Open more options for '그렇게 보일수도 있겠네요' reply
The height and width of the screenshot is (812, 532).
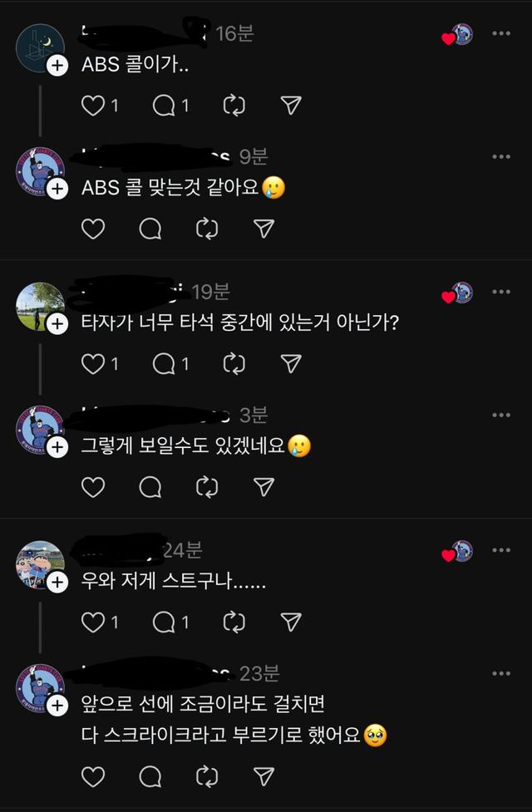(x=500, y=415)
